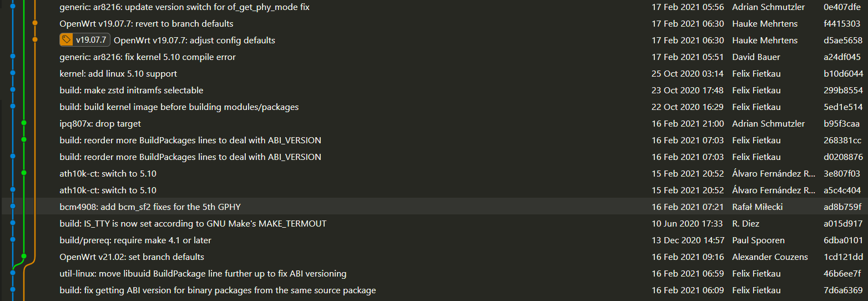
Task: Click author name Paul Spooren
Action: click(758, 240)
